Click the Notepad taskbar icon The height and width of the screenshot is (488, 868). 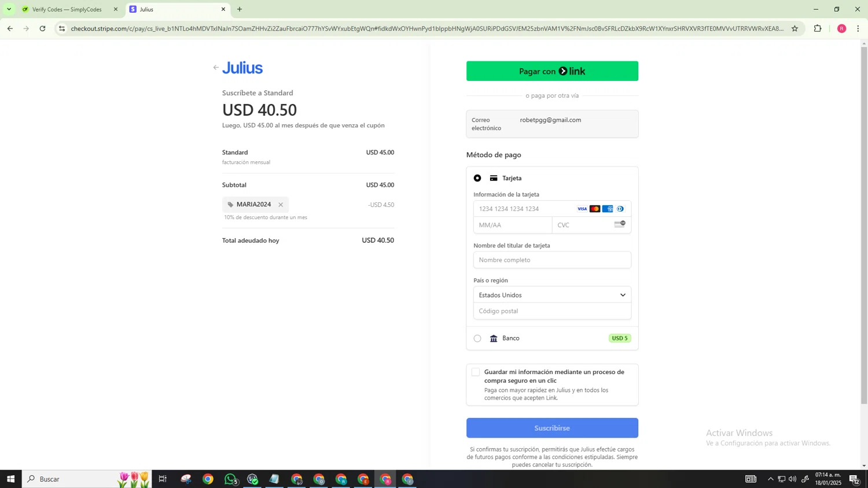(274, 479)
